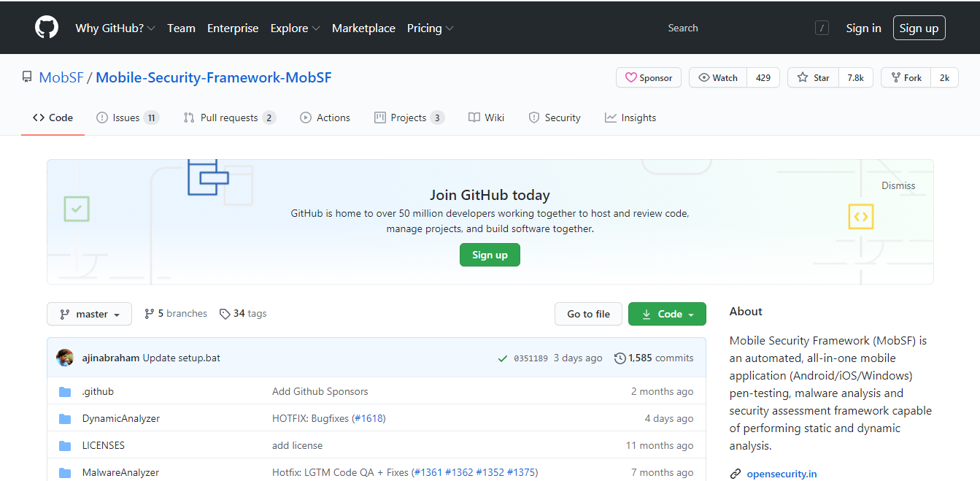Open the add license commit message
The height and width of the screenshot is (481, 980).
[x=297, y=445]
